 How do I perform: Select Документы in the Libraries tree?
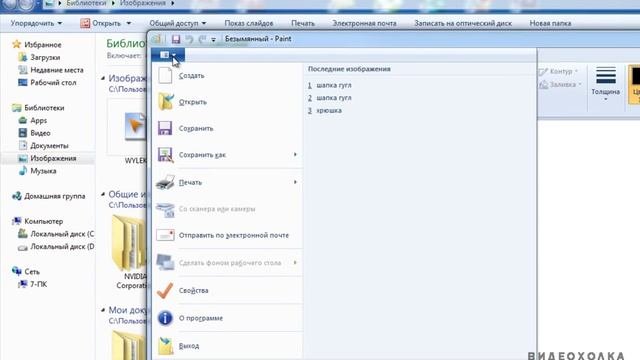point(49,146)
